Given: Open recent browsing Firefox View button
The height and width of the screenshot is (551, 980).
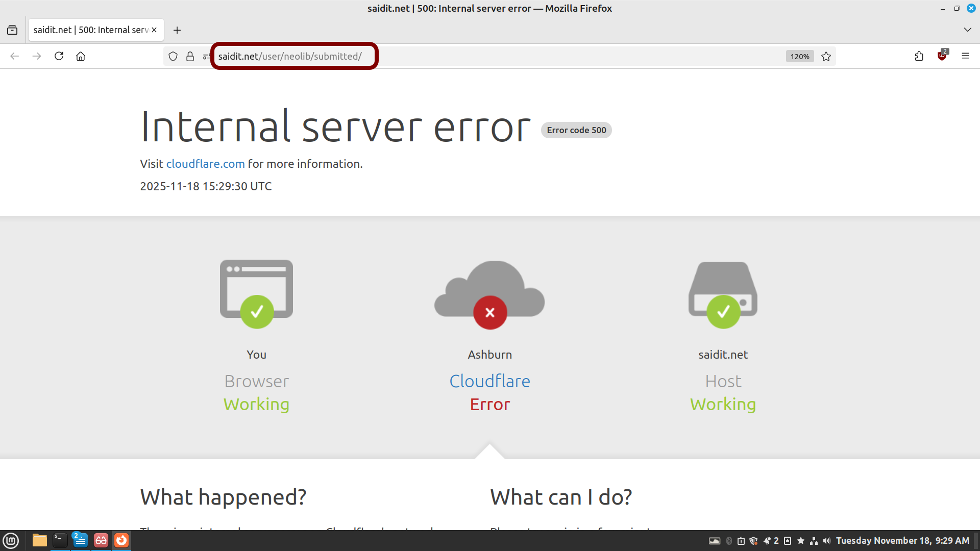Looking at the screenshot, I should pos(12,30).
